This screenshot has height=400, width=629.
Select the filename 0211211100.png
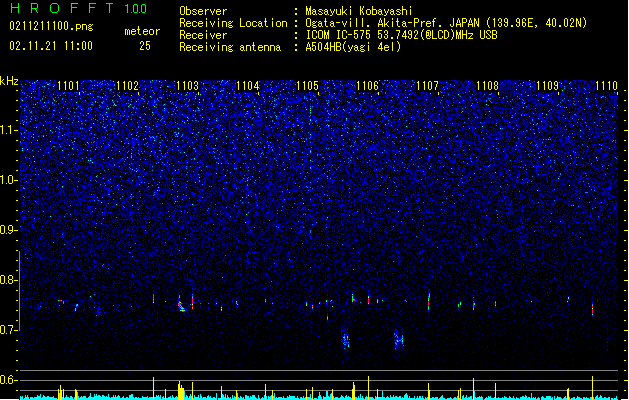point(51,26)
